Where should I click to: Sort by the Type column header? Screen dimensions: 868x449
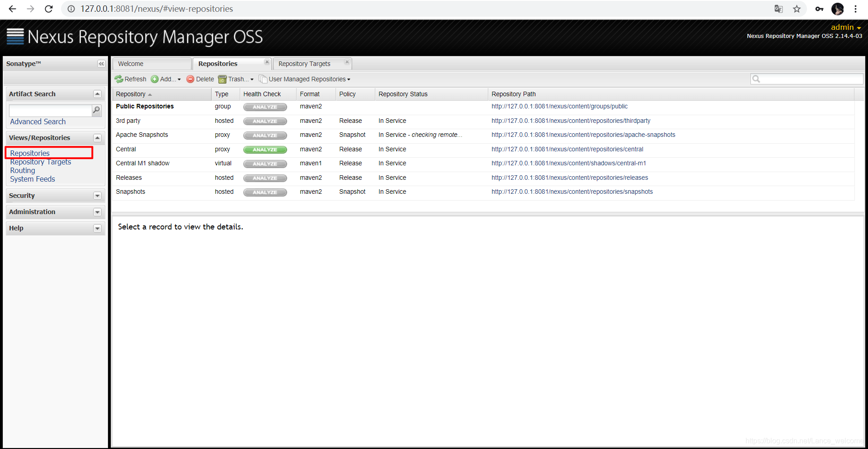pos(226,94)
